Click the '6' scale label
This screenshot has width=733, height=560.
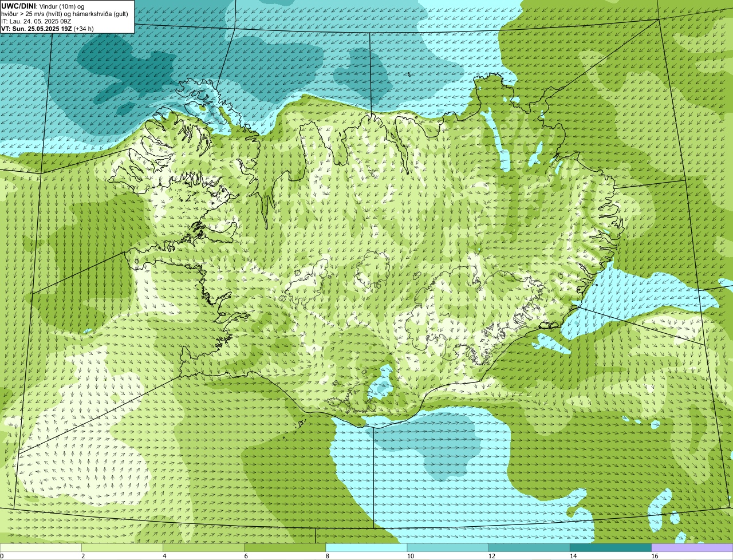(x=246, y=556)
